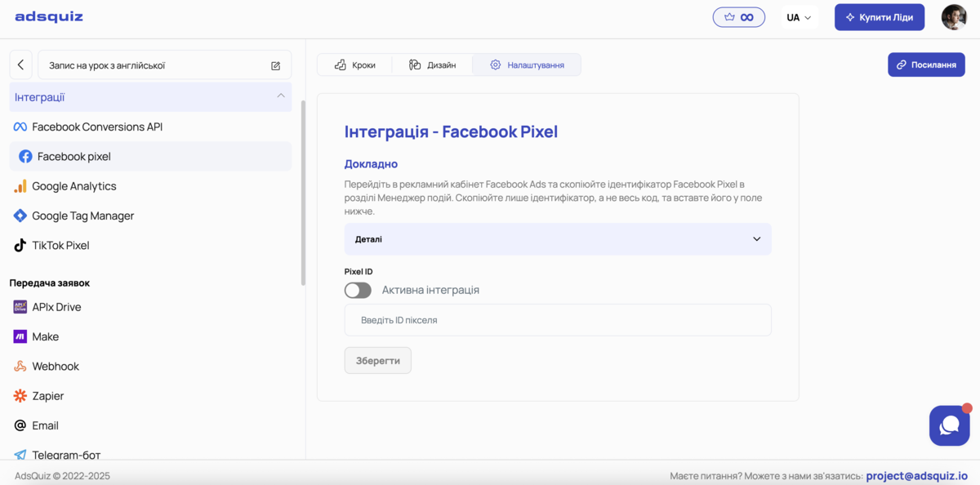Click the Купити Ліди button
980x485 pixels.
(880, 17)
